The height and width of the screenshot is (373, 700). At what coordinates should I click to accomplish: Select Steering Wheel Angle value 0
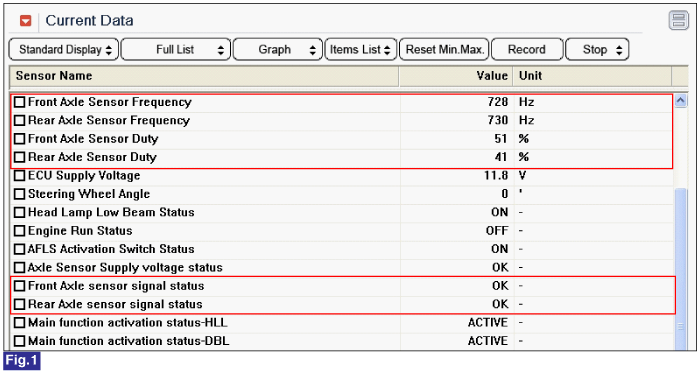pos(504,194)
